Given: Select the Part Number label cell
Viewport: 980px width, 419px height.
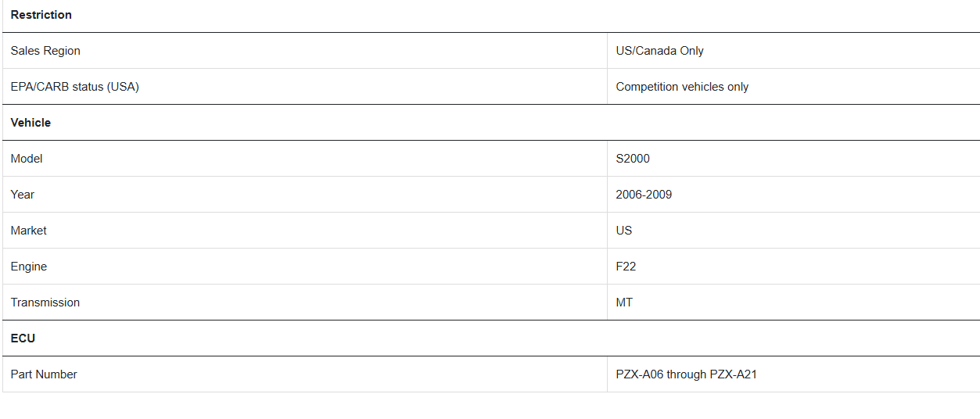Looking at the screenshot, I should coord(305,374).
